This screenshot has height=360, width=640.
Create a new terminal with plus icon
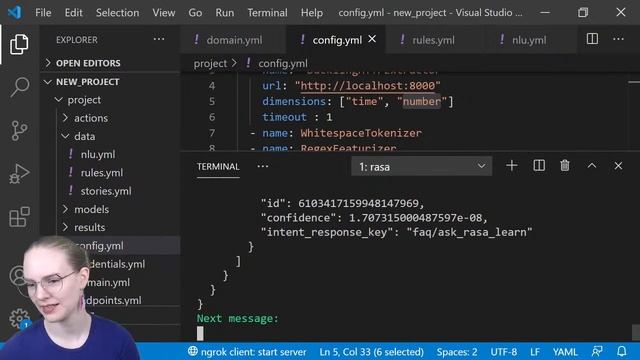(511, 166)
